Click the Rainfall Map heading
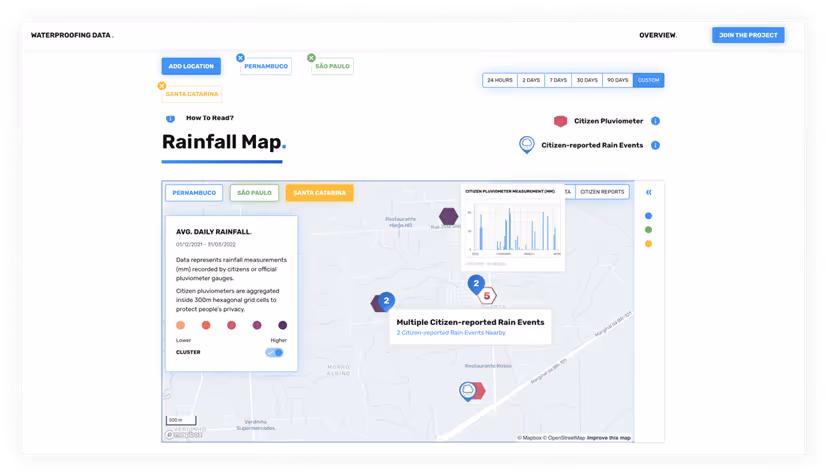 coord(224,142)
